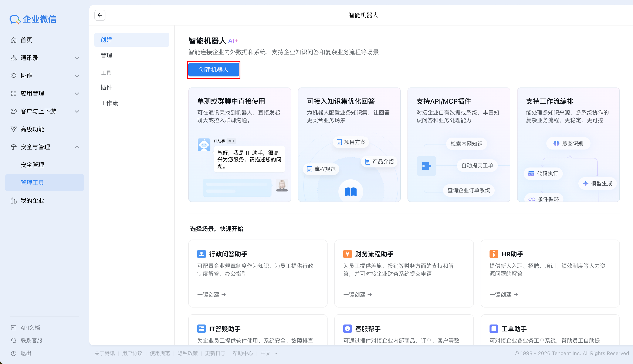This screenshot has width=633, height=364.
Task: Click the 我的企业 company icon
Action: [14, 200]
